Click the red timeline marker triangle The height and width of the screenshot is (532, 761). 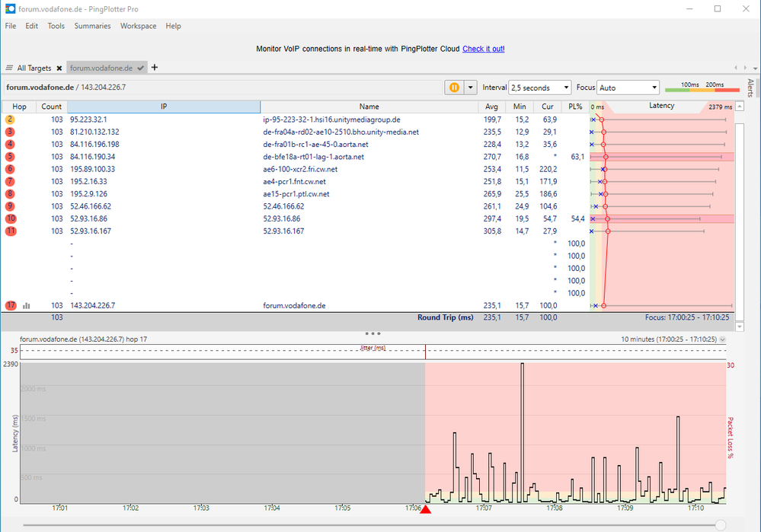425,509
